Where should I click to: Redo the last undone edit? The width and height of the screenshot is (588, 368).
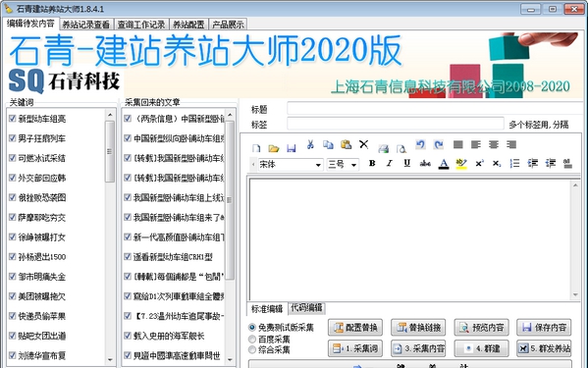pos(439,144)
